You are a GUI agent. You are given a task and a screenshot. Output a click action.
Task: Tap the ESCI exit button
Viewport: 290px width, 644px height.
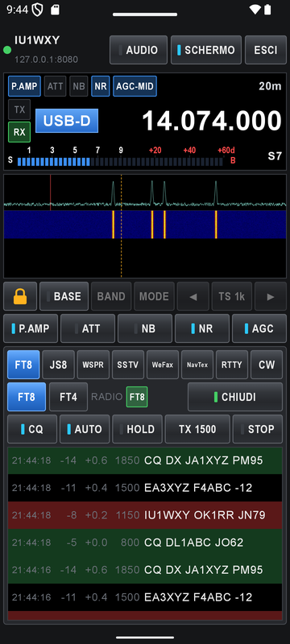point(266,50)
